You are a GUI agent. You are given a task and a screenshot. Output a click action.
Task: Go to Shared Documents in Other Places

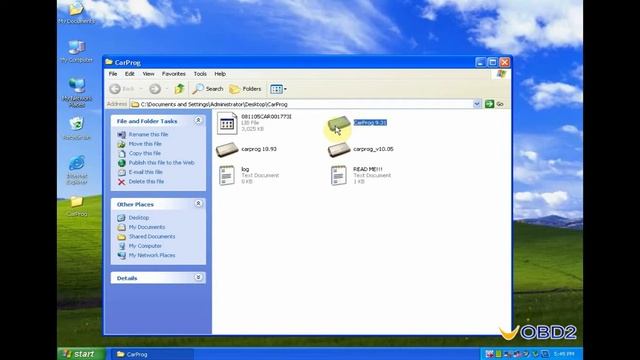pos(152,236)
